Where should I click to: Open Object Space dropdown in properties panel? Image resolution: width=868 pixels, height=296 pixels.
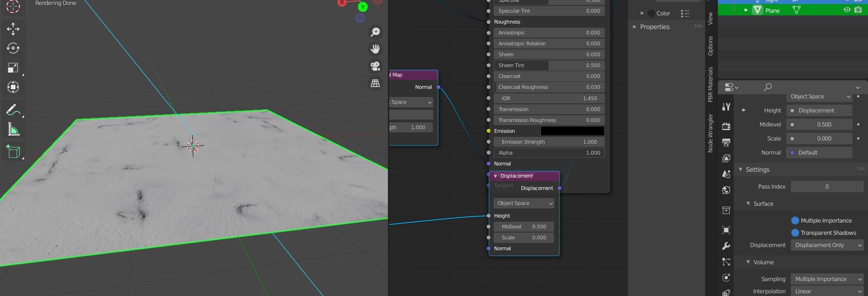[819, 97]
